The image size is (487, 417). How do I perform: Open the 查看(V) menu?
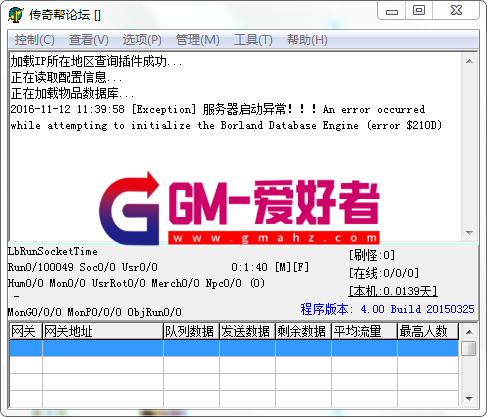(x=89, y=40)
